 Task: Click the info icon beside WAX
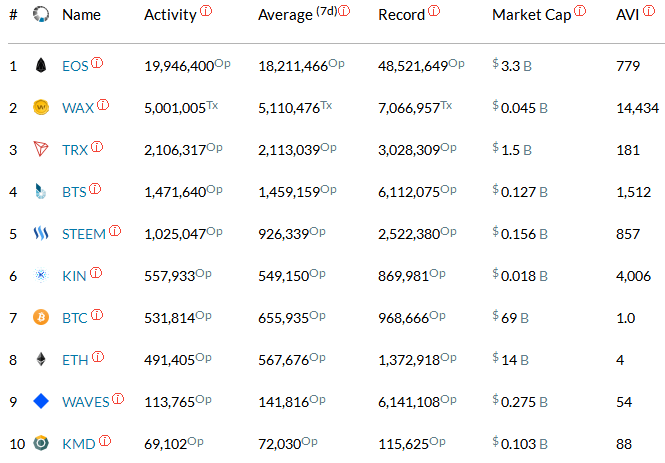(103, 105)
